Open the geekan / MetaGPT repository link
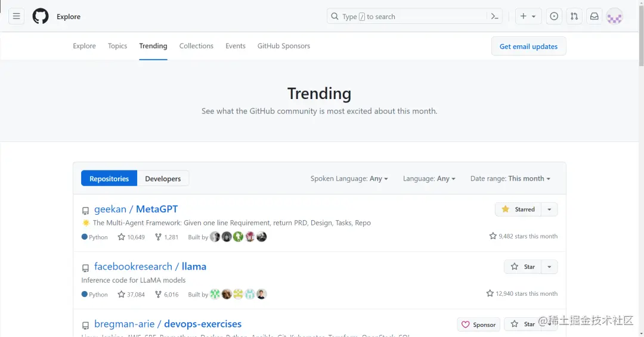Image resolution: width=644 pixels, height=337 pixels. tap(136, 209)
